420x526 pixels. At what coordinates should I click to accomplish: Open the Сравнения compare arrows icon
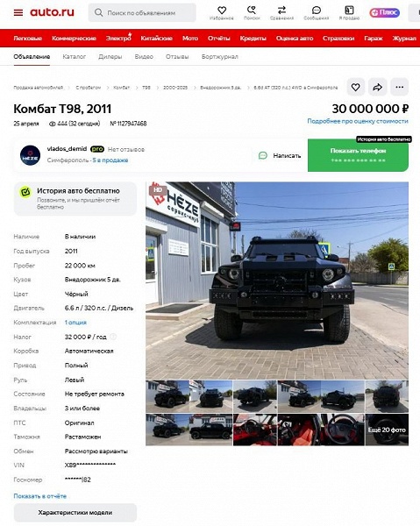281,13
